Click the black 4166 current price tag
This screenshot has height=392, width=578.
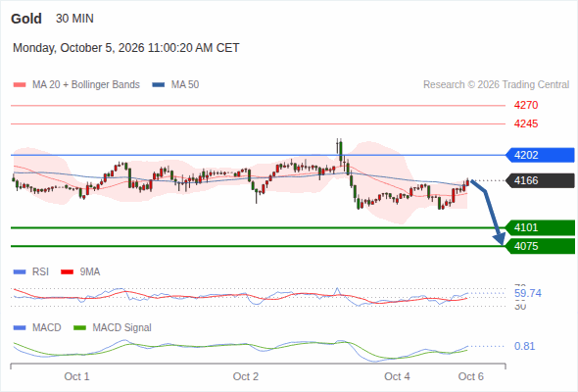coord(540,180)
